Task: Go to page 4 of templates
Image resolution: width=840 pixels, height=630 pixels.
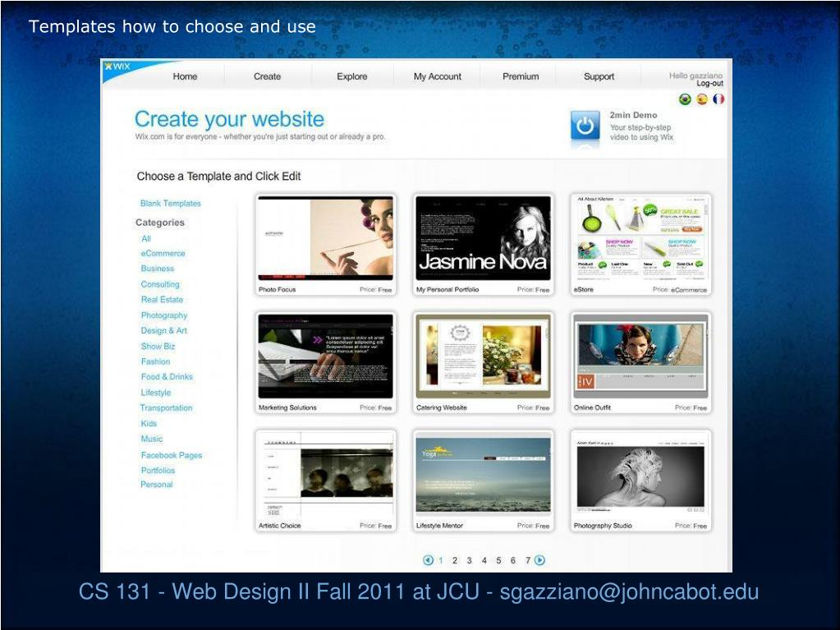Action: click(484, 560)
